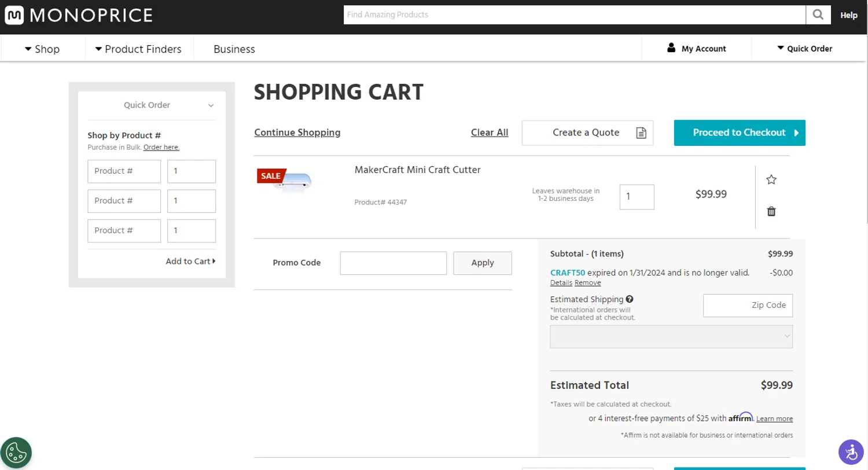Click the Monoprice logo
This screenshot has height=470, width=868.
point(79,15)
